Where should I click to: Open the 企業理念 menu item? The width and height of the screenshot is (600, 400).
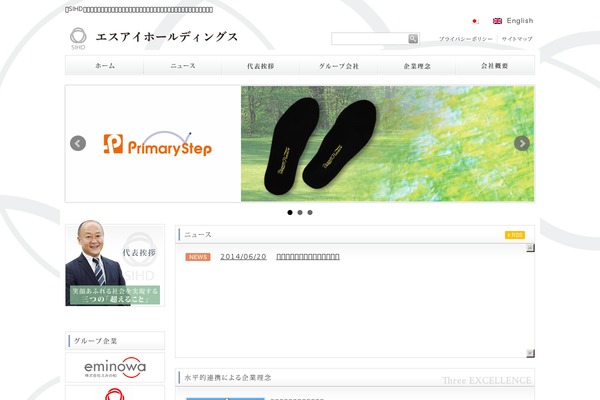(417, 65)
